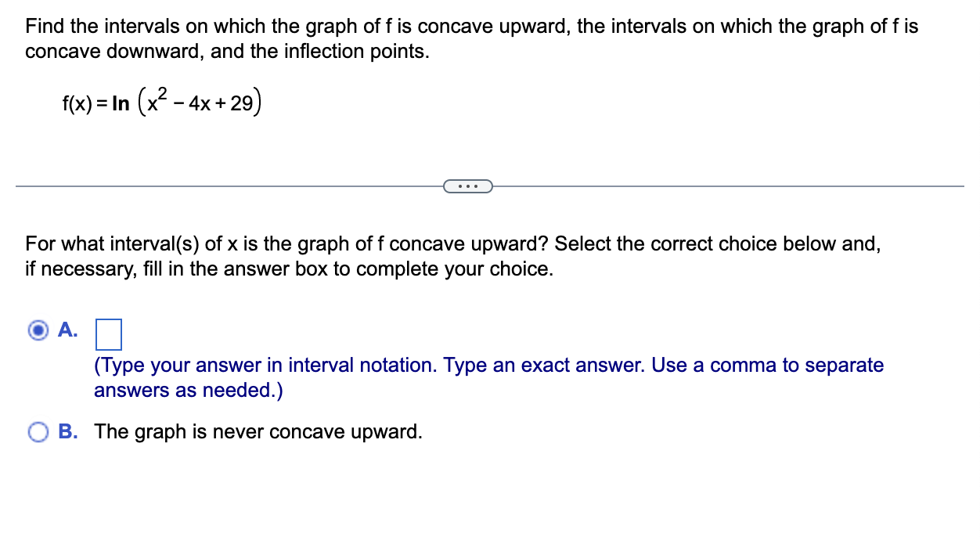This screenshot has width=980, height=537.
Task: Expand the hidden section using the three-dot control
Action: tap(468, 186)
